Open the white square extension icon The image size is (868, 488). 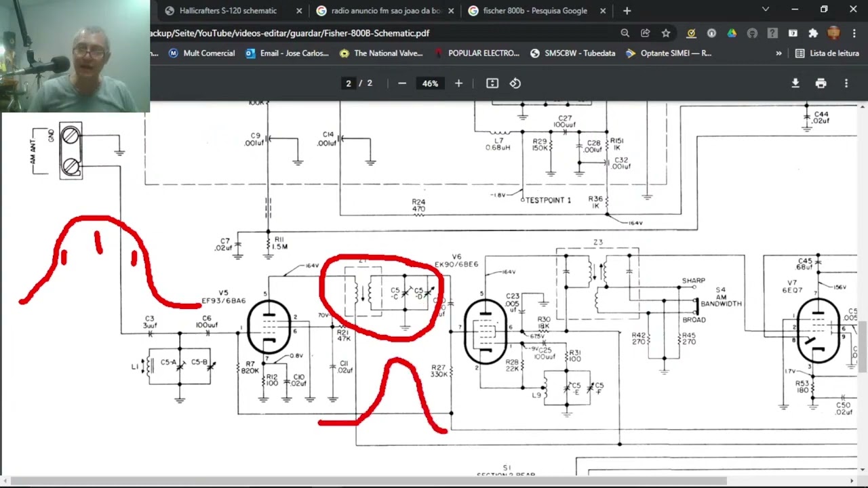793,33
